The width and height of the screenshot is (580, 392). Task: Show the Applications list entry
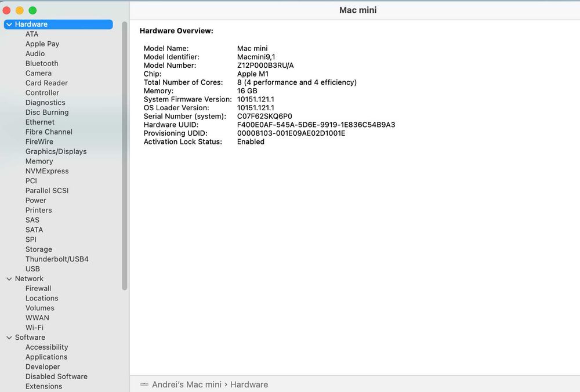pos(46,357)
